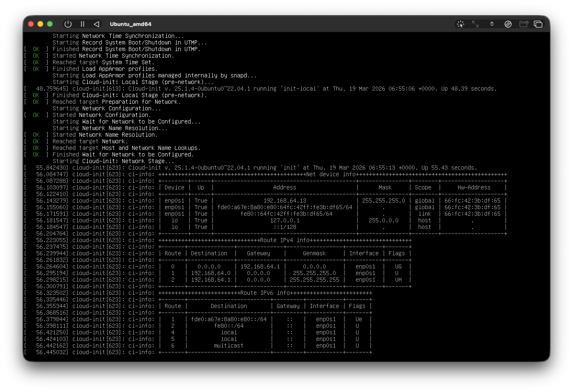This screenshot has width=573, height=392.
Task: Click the "Route IPv6 info" header line
Action: 265,293
